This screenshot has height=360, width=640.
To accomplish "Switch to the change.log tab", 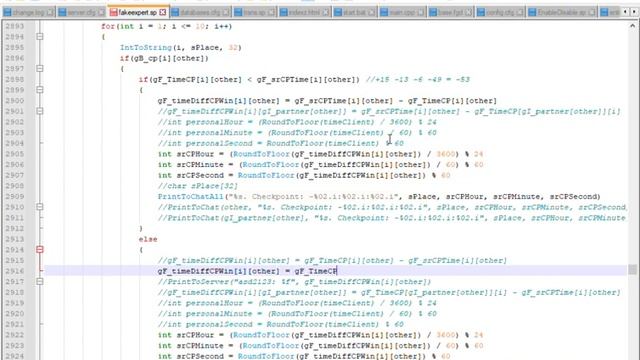I will click(x=28, y=12).
